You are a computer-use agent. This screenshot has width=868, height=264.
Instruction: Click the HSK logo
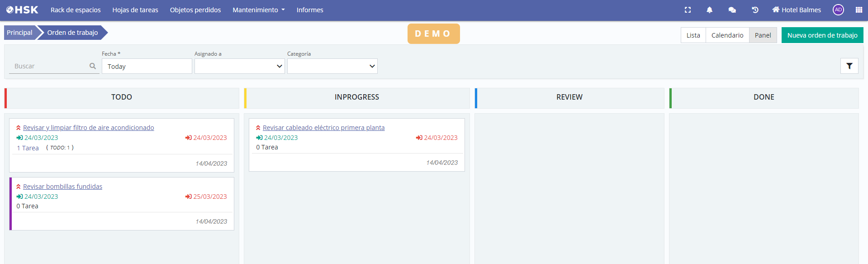22,10
